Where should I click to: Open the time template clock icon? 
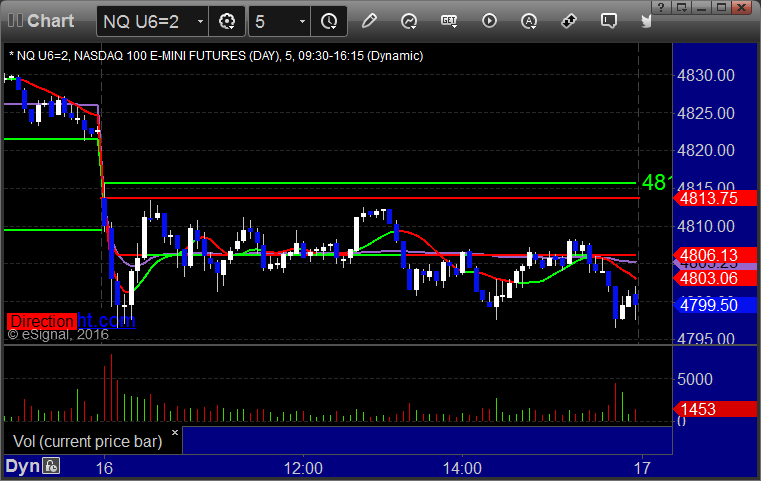click(x=329, y=21)
